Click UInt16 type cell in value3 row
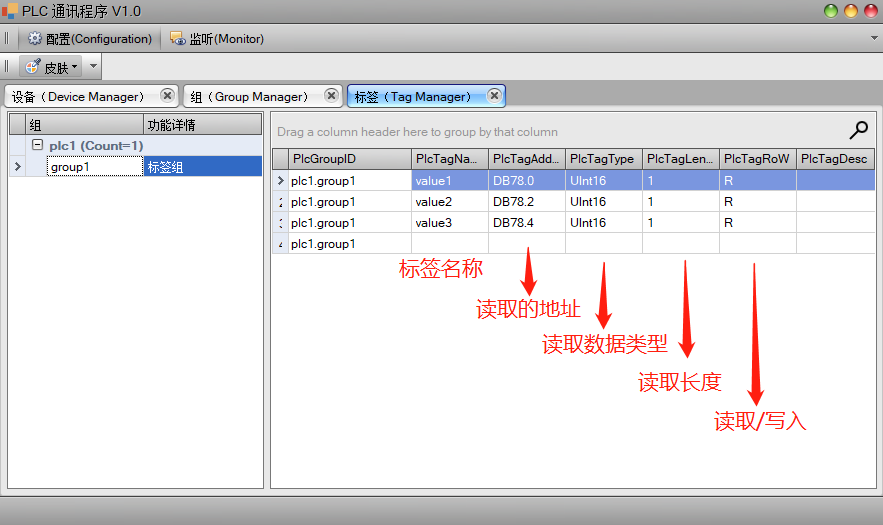This screenshot has width=883, height=525. [604, 223]
